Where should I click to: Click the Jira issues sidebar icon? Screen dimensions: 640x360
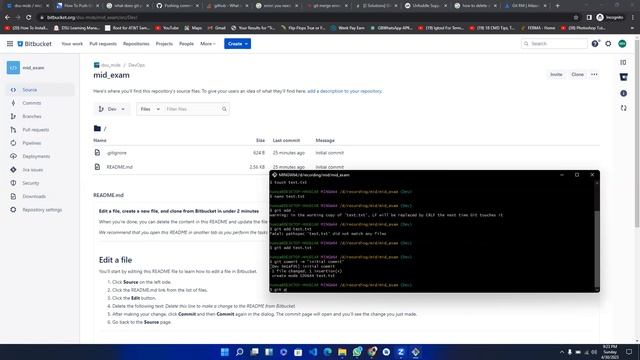pos(13,170)
